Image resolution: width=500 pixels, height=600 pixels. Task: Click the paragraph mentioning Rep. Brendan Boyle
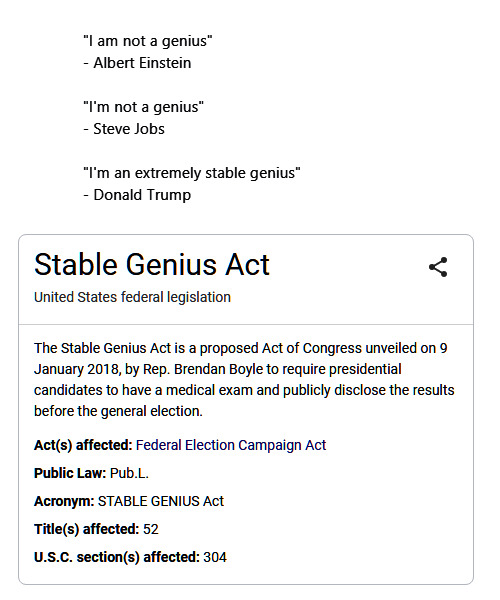coord(244,380)
